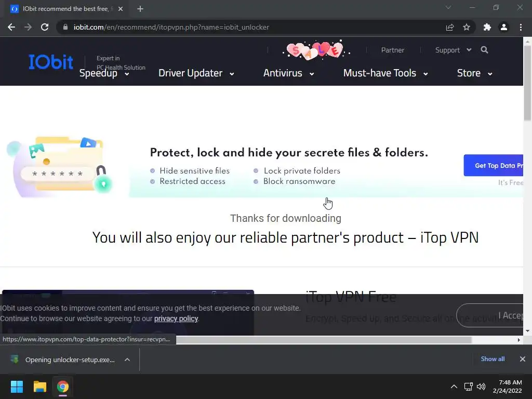The width and height of the screenshot is (532, 399).
Task: Show hidden system tray icons
Action: point(454,387)
